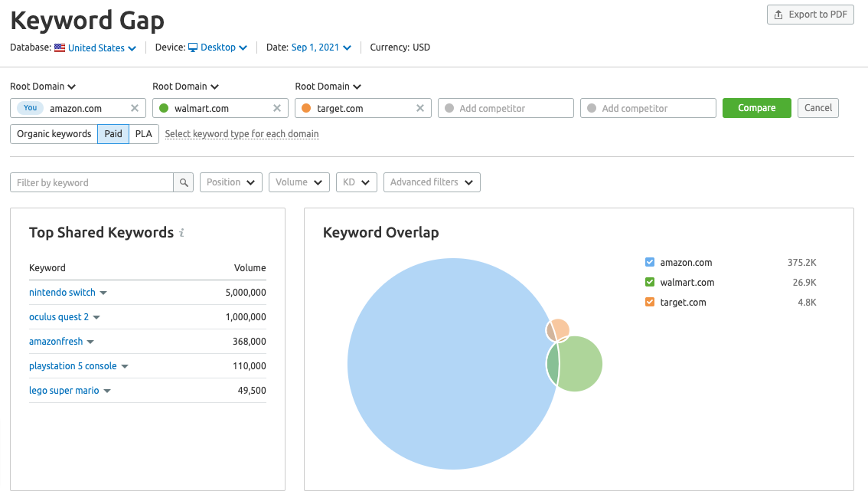
Task: Click the 375.2K amazon.com keyword count
Action: click(x=801, y=263)
